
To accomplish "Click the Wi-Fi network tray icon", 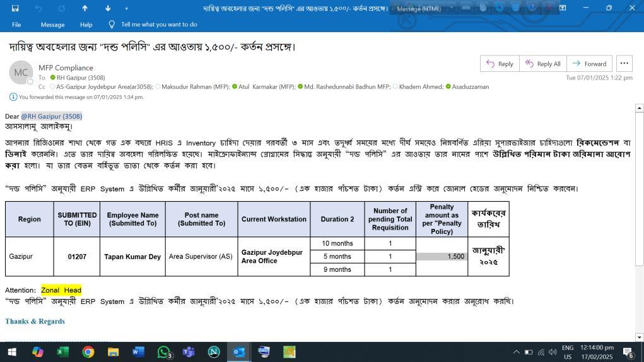I will click(541, 352).
